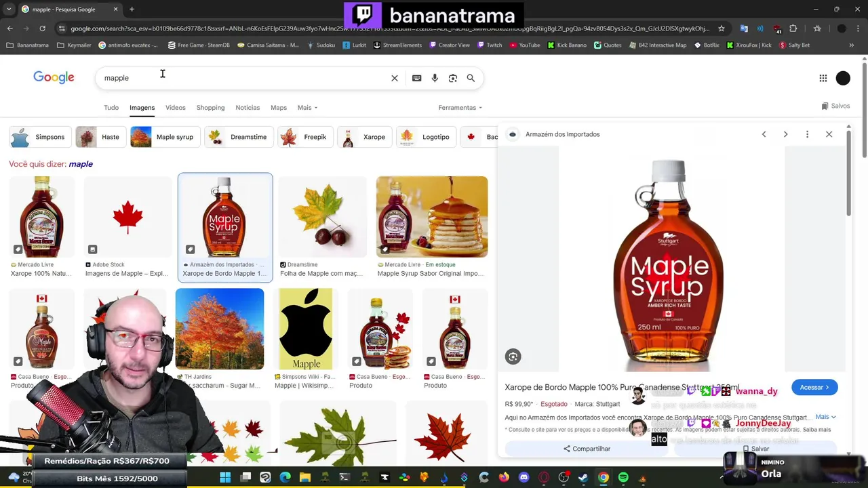Switch to the Shopping tab
The image size is (868, 488).
pos(210,108)
